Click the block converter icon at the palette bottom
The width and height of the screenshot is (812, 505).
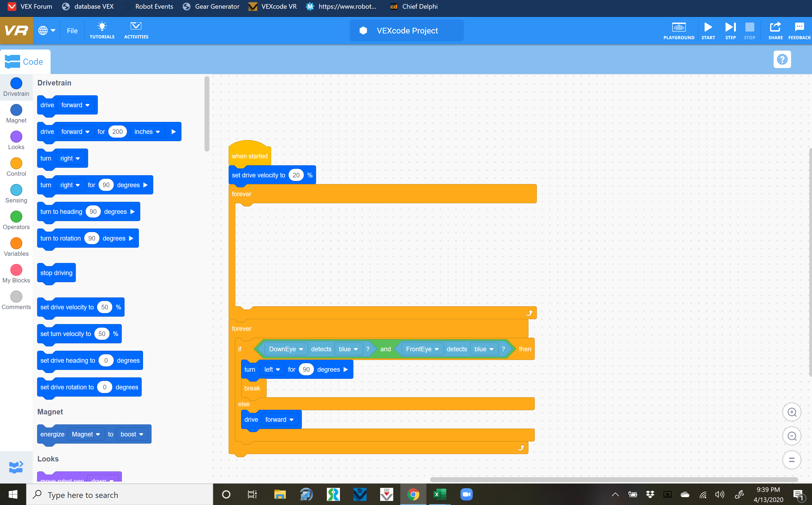[16, 467]
